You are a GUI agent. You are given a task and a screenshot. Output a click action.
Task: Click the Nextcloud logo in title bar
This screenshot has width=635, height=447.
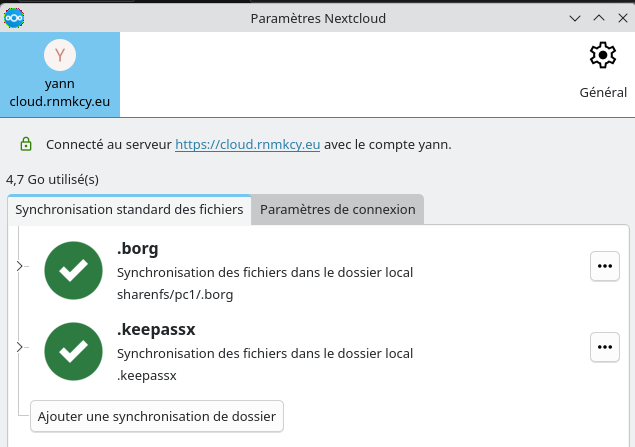pos(14,17)
